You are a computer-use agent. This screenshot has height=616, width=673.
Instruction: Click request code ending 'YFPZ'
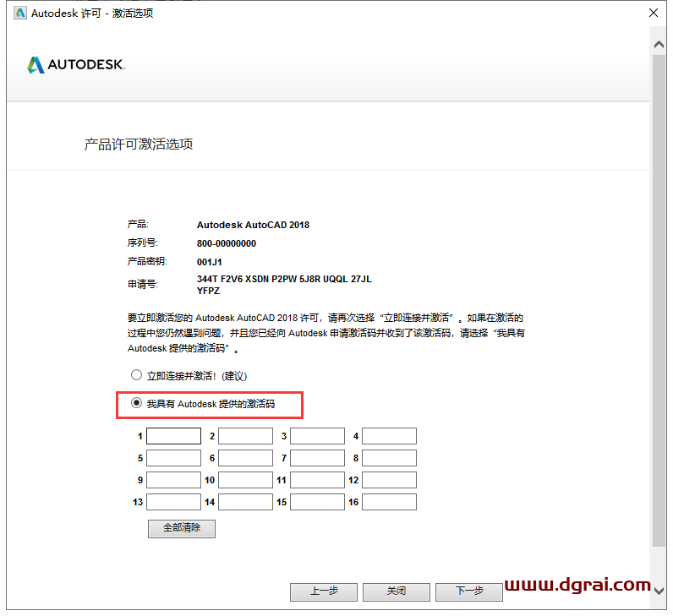pos(208,291)
